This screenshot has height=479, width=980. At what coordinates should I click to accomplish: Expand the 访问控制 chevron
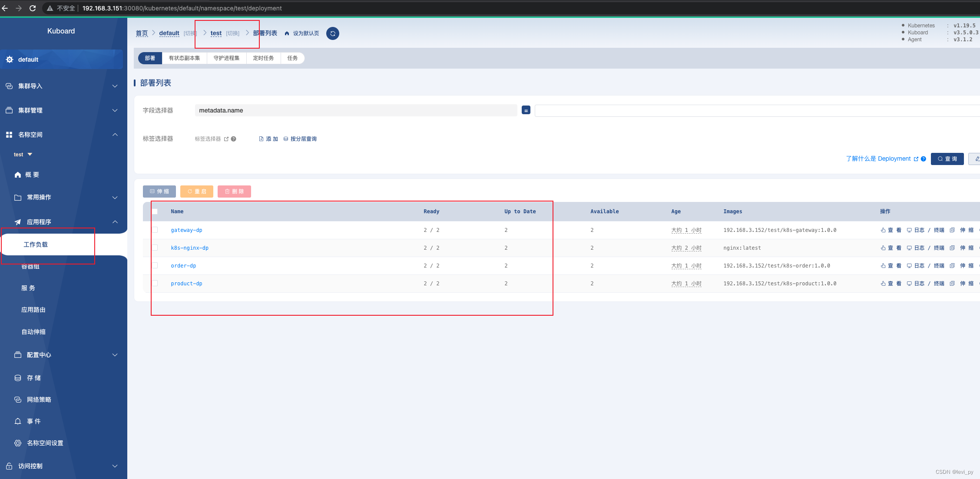[115, 466]
